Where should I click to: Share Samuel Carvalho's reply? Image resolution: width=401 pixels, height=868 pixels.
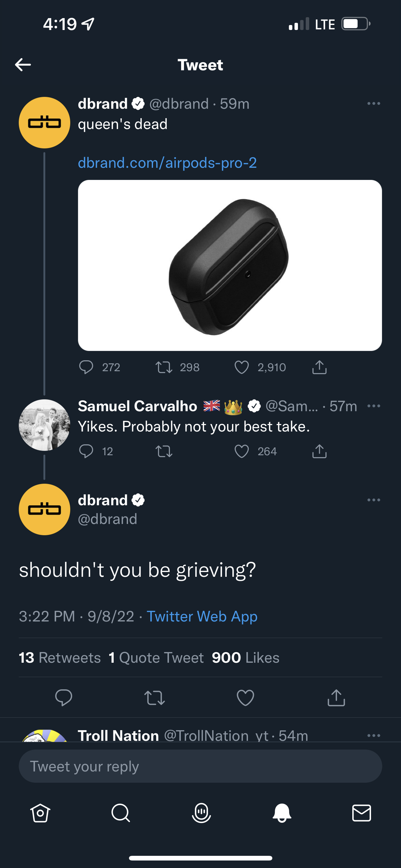coord(319,451)
